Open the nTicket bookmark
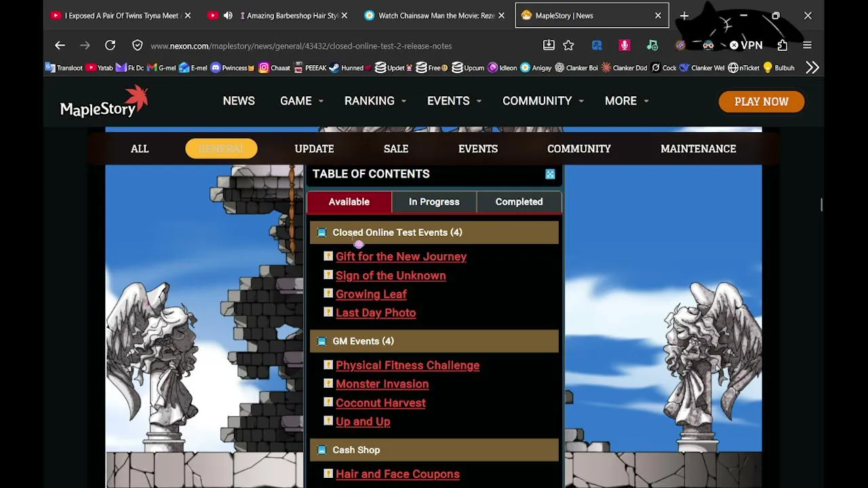Screen dimensions: 868x488 [743, 68]
